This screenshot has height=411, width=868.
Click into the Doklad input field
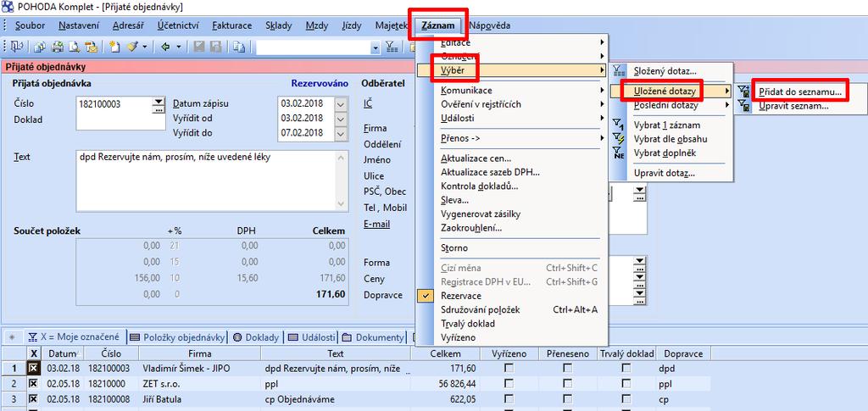coord(120,120)
